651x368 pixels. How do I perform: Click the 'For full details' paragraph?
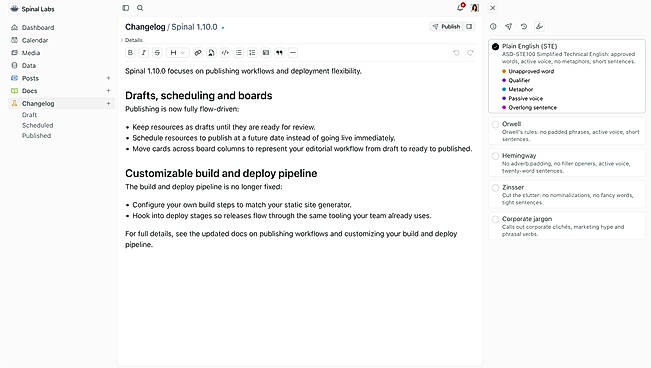pyautogui.click(x=291, y=239)
